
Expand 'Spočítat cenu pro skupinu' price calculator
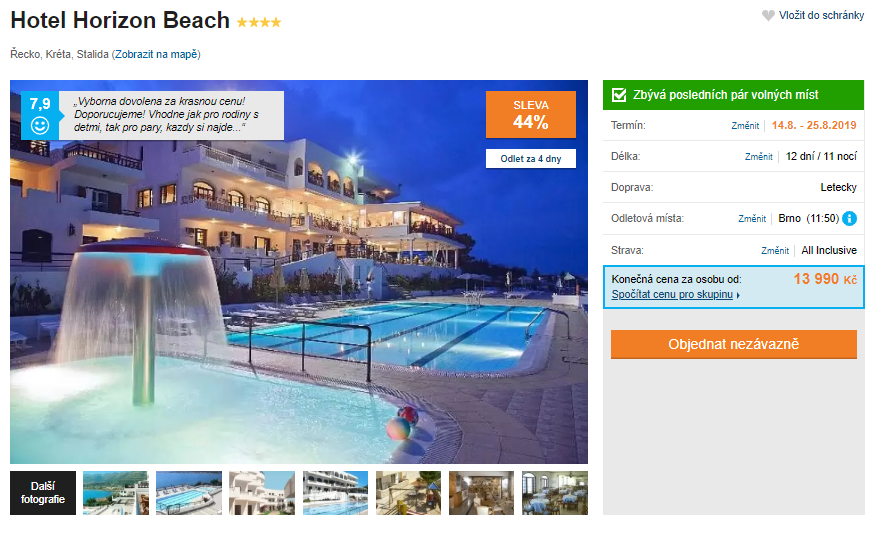point(675,295)
